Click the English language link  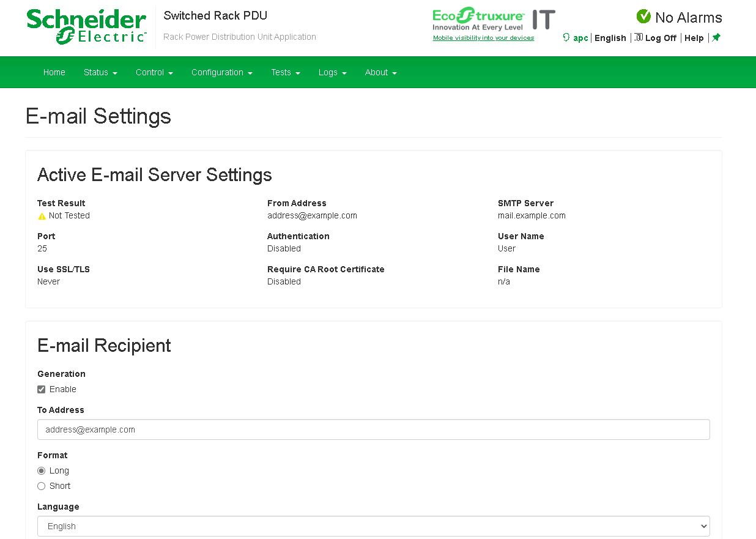click(x=610, y=38)
